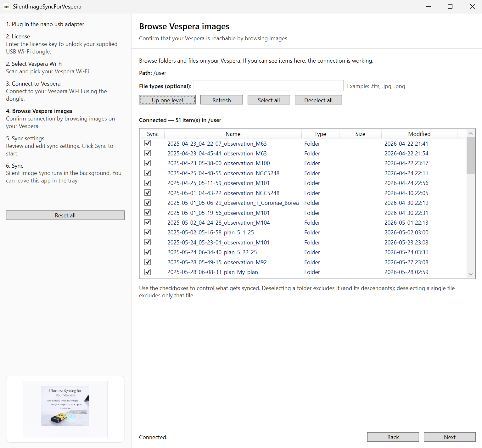Toggle sync for 2025-05-24_05-23-01_observation_M101
The width and height of the screenshot is (482, 448).
click(x=148, y=242)
